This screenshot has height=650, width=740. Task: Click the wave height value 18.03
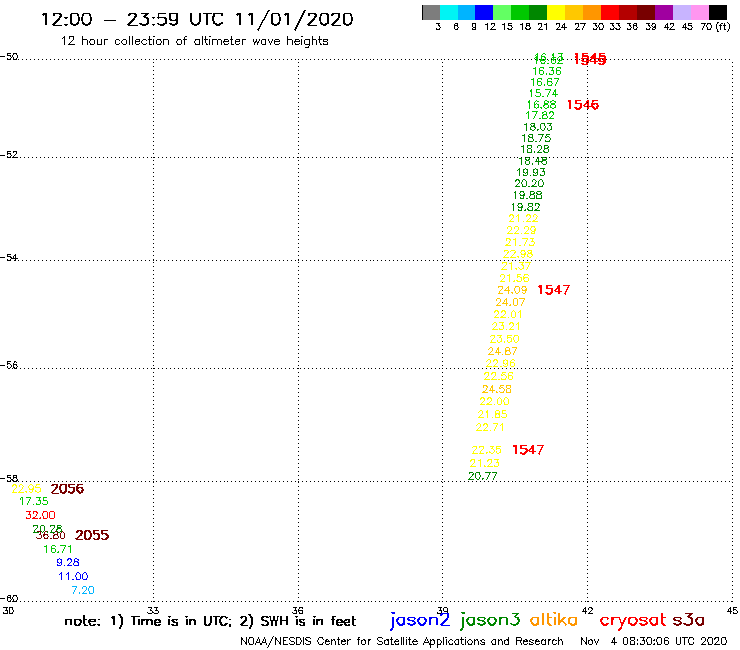click(x=538, y=127)
